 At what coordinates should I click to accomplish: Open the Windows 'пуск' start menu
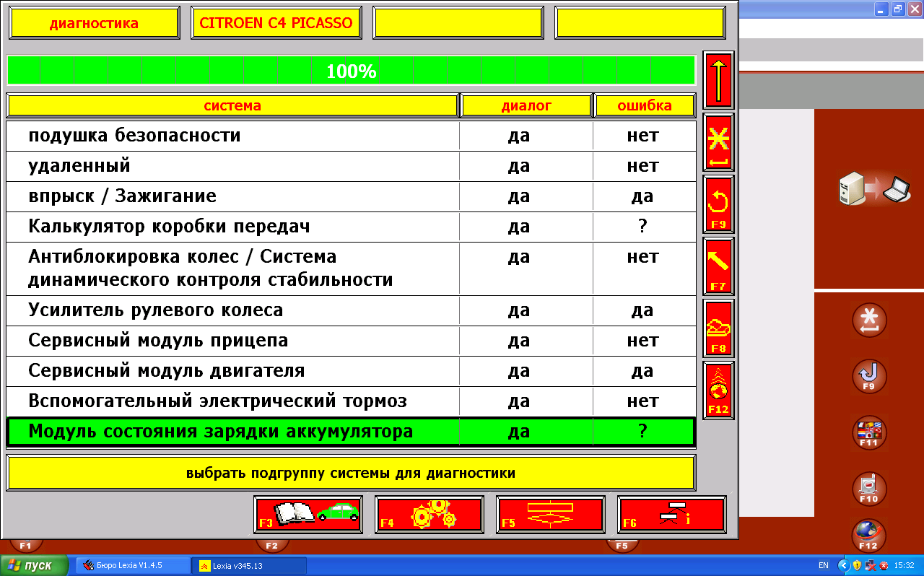pyautogui.click(x=35, y=565)
